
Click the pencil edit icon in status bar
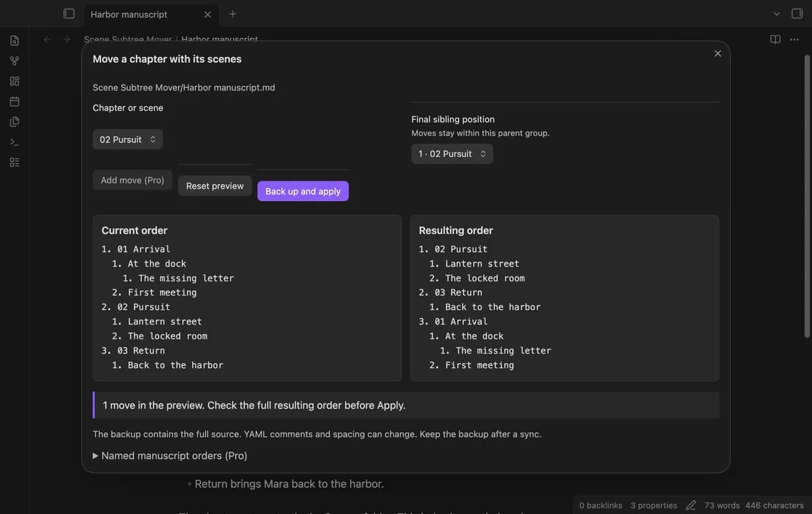pyautogui.click(x=691, y=505)
